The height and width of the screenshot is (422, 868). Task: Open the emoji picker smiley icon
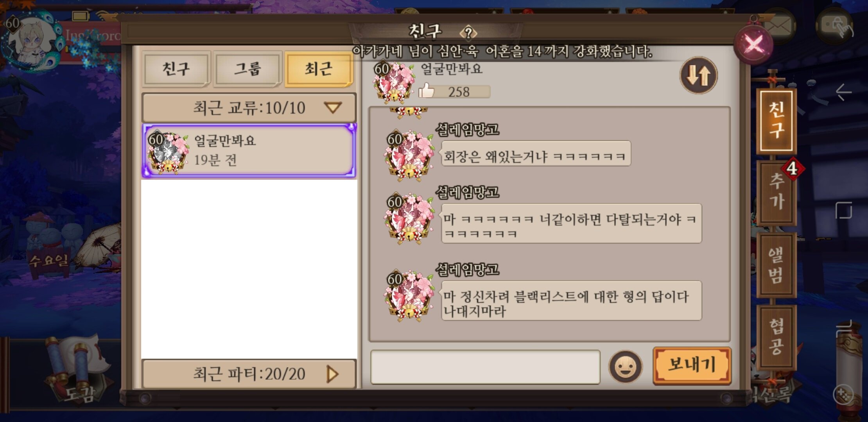[x=625, y=367]
